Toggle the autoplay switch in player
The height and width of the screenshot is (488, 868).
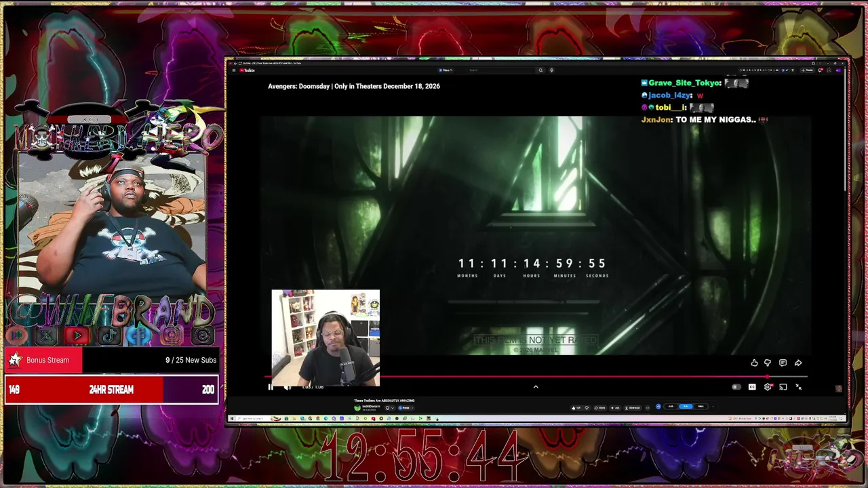click(x=736, y=387)
